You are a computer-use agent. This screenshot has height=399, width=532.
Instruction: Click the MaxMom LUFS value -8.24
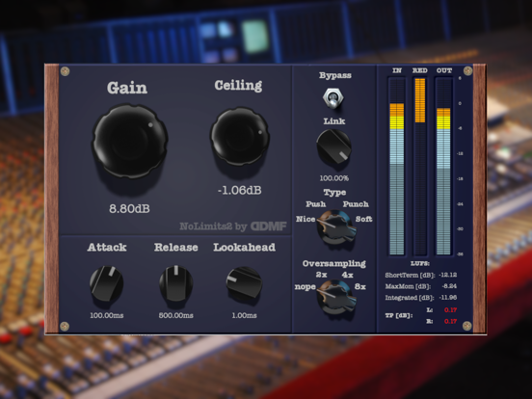point(449,286)
